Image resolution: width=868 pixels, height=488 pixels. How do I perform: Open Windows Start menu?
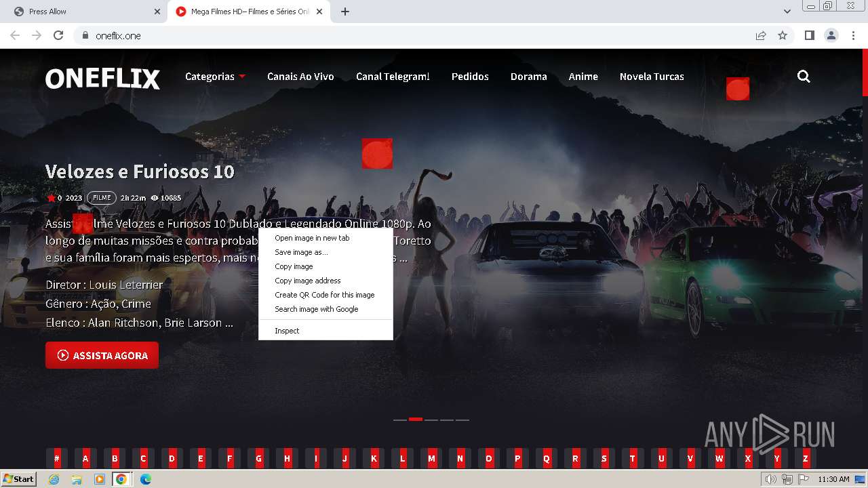point(18,479)
